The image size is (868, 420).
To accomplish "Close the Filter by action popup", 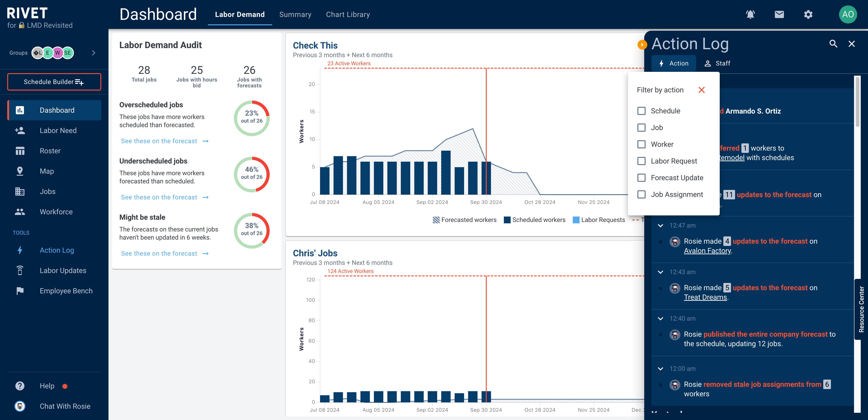I will (x=702, y=90).
